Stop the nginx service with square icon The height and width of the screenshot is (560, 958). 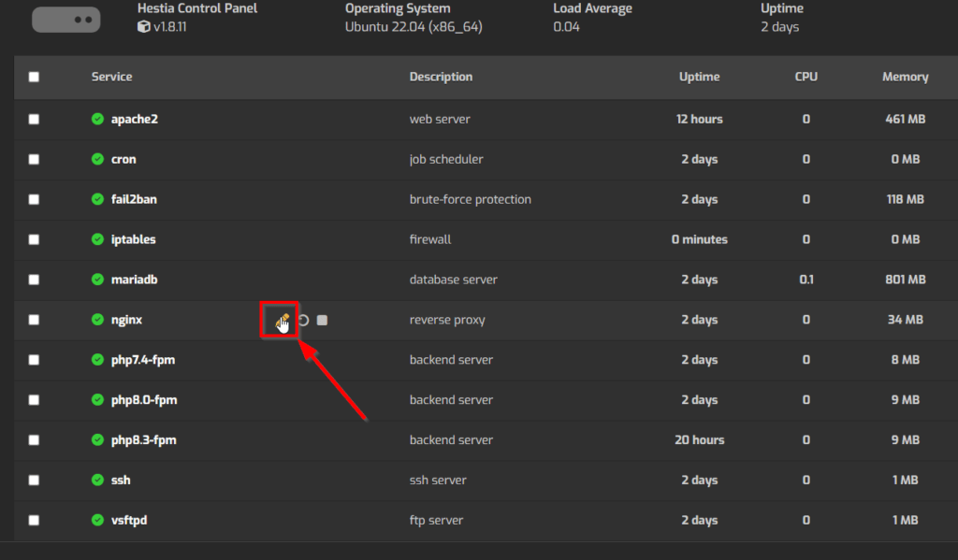click(x=322, y=320)
